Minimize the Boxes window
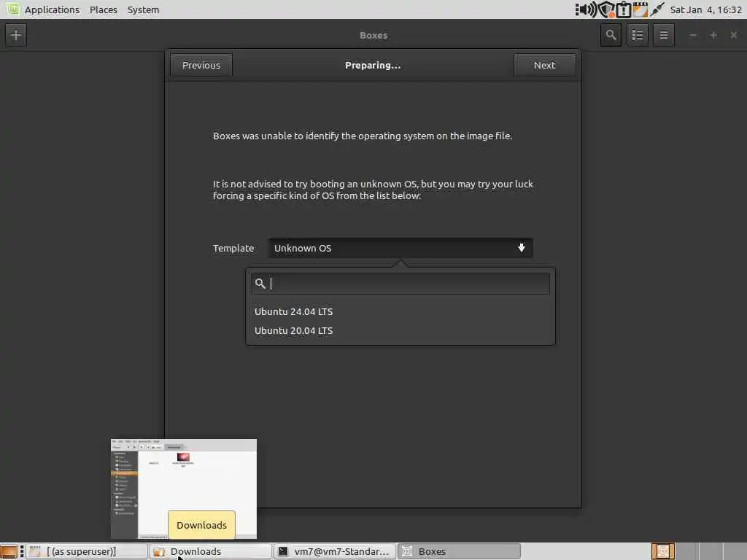Screen dimensions: 747x560 point(693,35)
